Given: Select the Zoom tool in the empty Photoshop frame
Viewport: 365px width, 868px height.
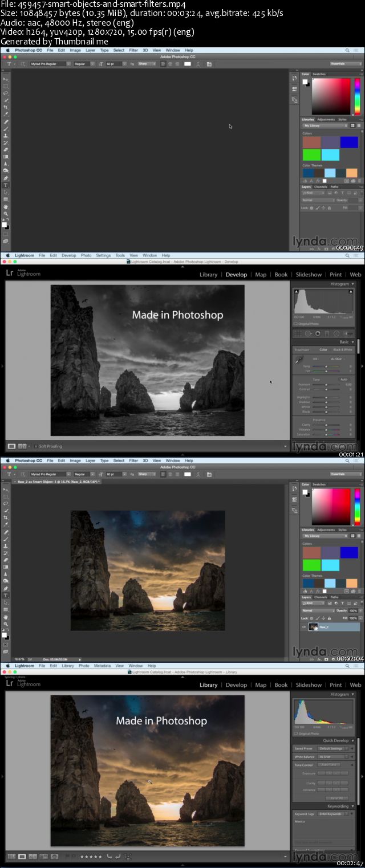Looking at the screenshot, I should tap(6, 214).
